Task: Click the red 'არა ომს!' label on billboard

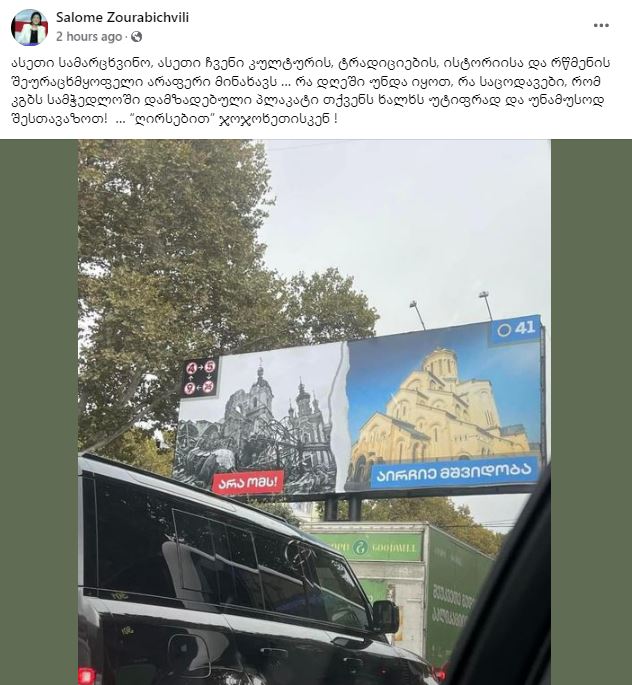Action: point(248,482)
